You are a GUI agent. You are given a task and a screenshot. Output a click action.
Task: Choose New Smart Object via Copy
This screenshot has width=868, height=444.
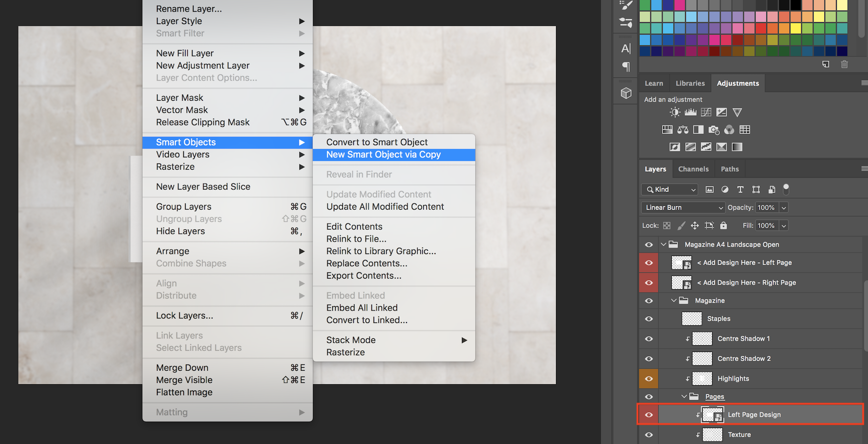click(383, 155)
